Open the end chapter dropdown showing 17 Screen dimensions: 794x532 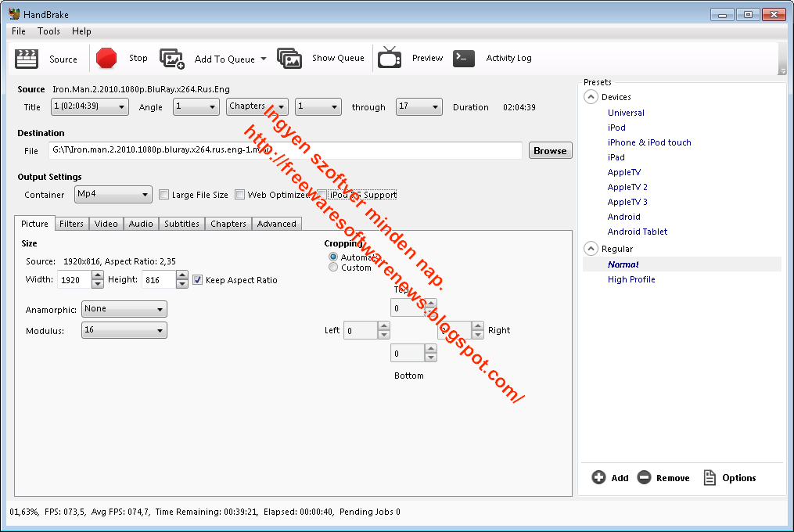[419, 107]
